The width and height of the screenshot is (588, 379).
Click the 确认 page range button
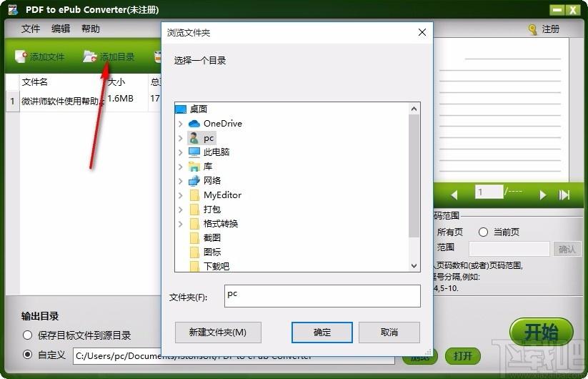567,249
